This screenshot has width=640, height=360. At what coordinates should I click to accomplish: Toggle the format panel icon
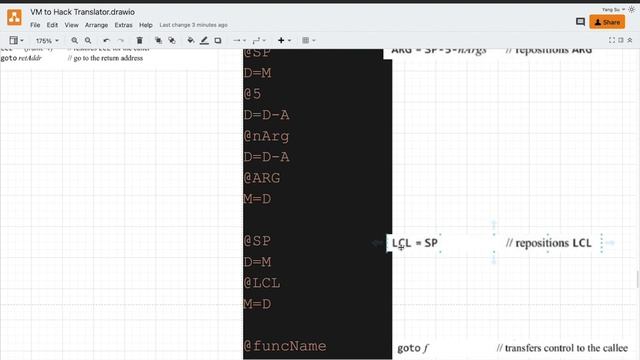coord(621,40)
